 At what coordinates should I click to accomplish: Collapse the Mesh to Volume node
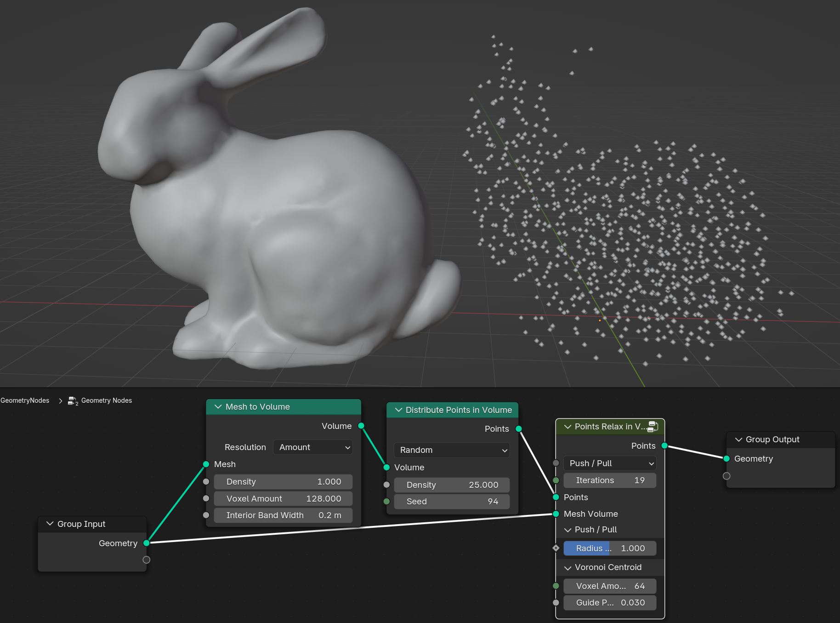click(x=218, y=407)
